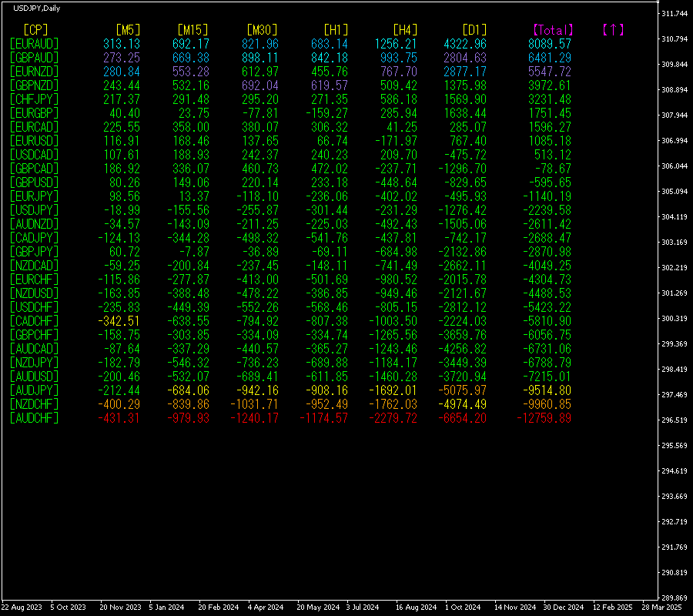Select the [GBPUSD] pair label
693x616 pixels.
coord(34,182)
